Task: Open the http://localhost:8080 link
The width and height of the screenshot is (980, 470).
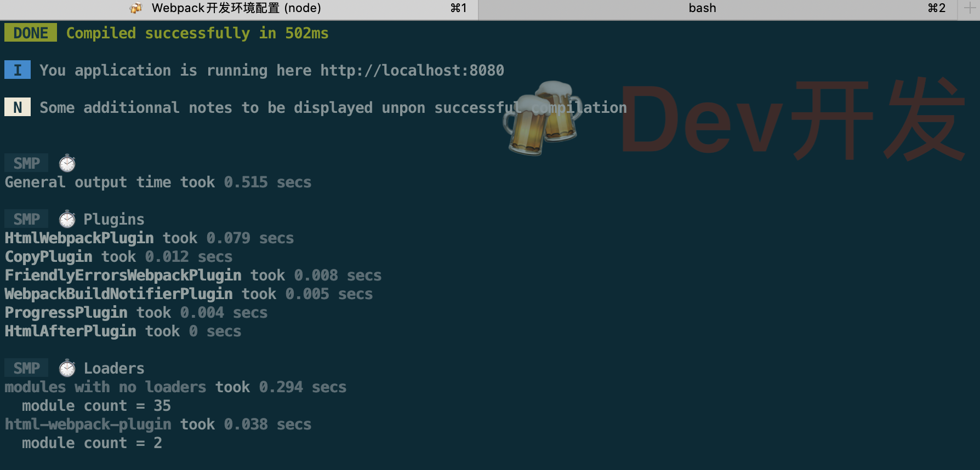Action: click(x=412, y=70)
